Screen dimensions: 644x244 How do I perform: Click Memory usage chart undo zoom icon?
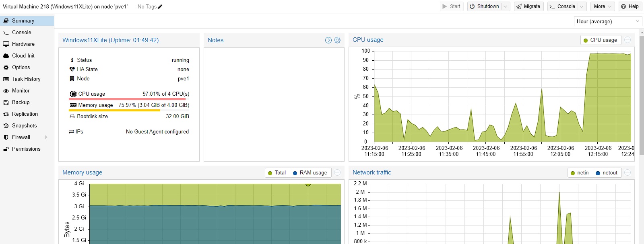(337, 172)
